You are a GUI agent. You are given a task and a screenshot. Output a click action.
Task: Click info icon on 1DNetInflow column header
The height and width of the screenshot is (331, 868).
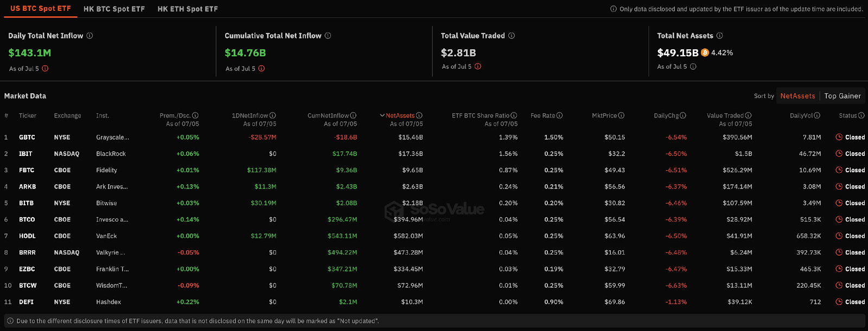(273, 115)
